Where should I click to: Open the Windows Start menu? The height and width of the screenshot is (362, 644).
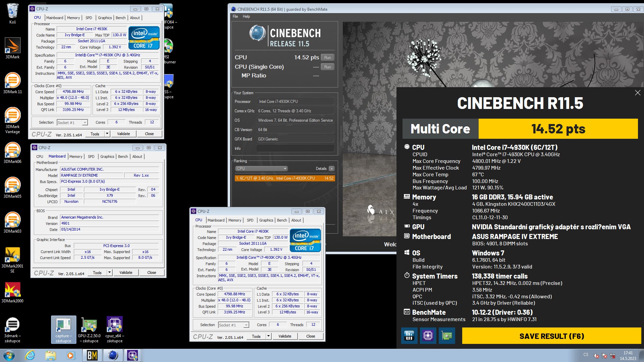tap(9, 355)
